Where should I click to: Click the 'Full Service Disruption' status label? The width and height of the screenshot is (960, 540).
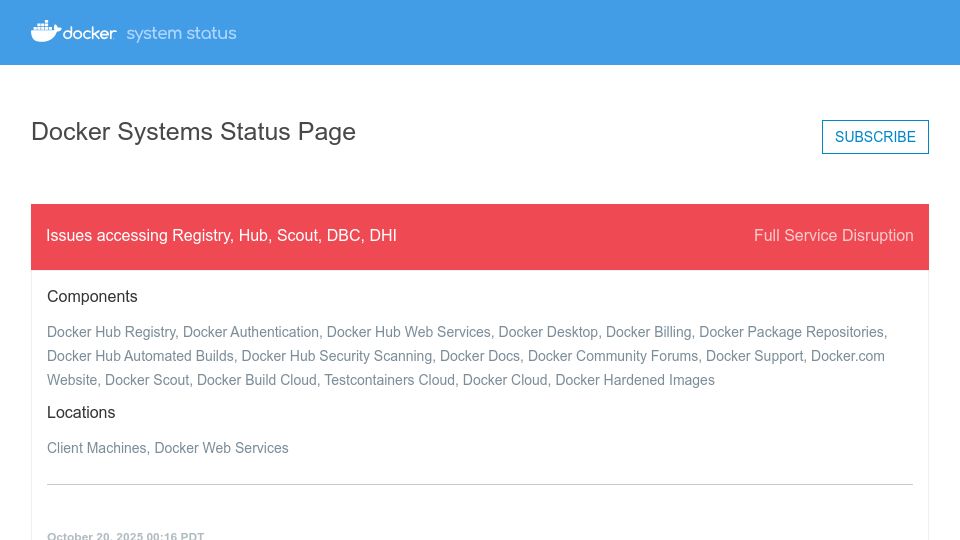pos(833,236)
